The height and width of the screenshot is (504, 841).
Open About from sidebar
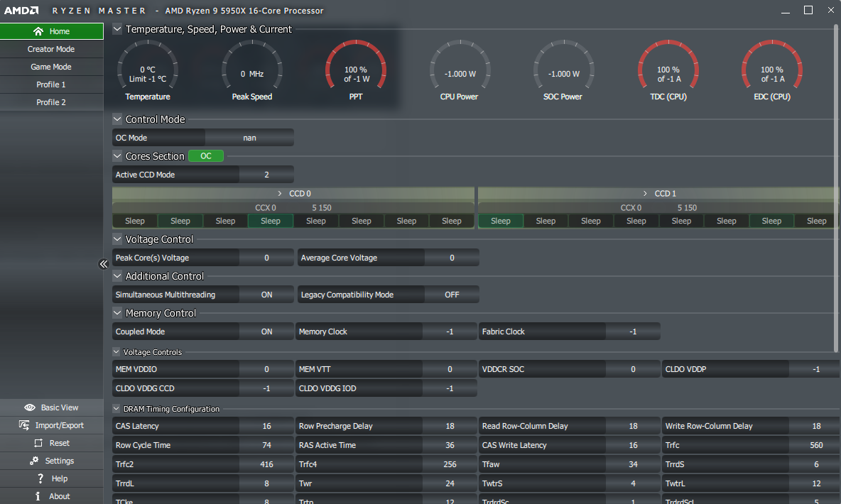(51, 496)
